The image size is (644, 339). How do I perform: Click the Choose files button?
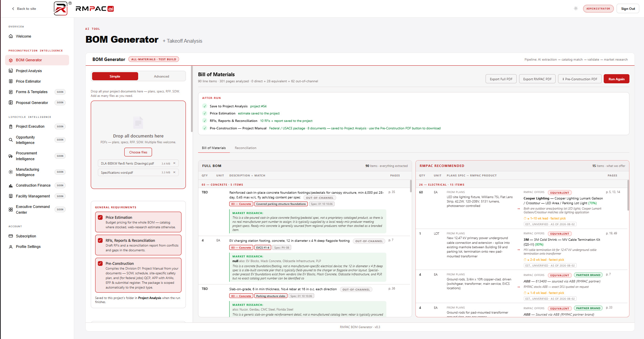[x=138, y=152]
